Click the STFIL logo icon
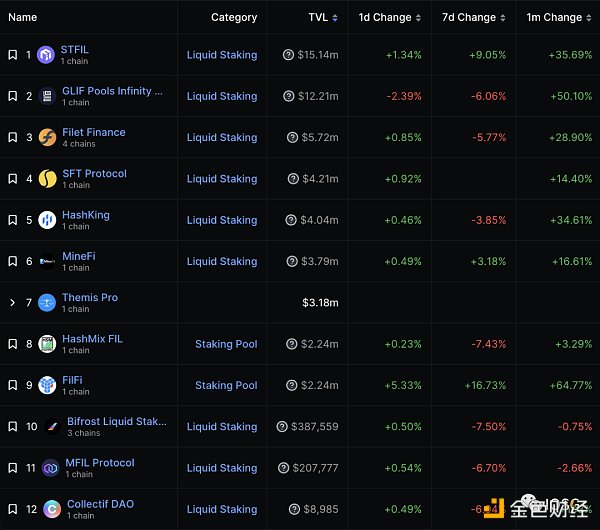This screenshot has width=600, height=530. (46, 55)
